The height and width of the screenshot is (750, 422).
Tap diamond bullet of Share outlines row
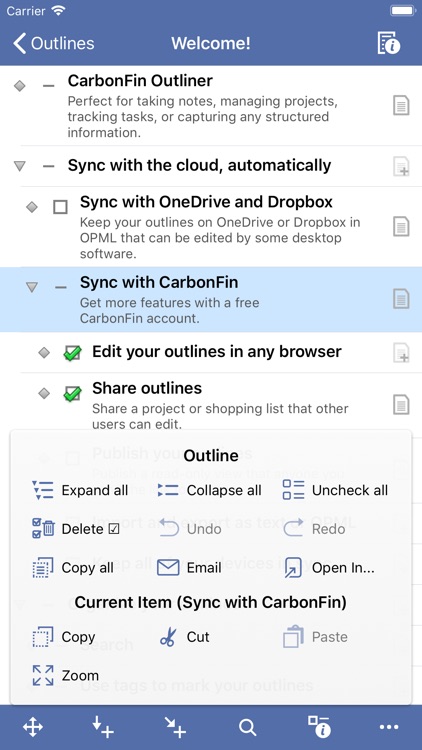(x=44, y=394)
